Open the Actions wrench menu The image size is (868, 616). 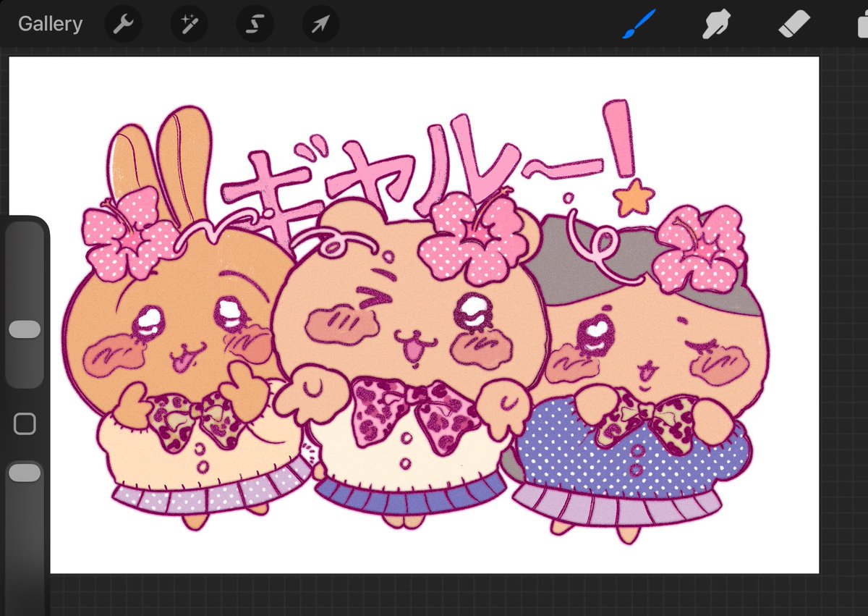[x=122, y=25]
